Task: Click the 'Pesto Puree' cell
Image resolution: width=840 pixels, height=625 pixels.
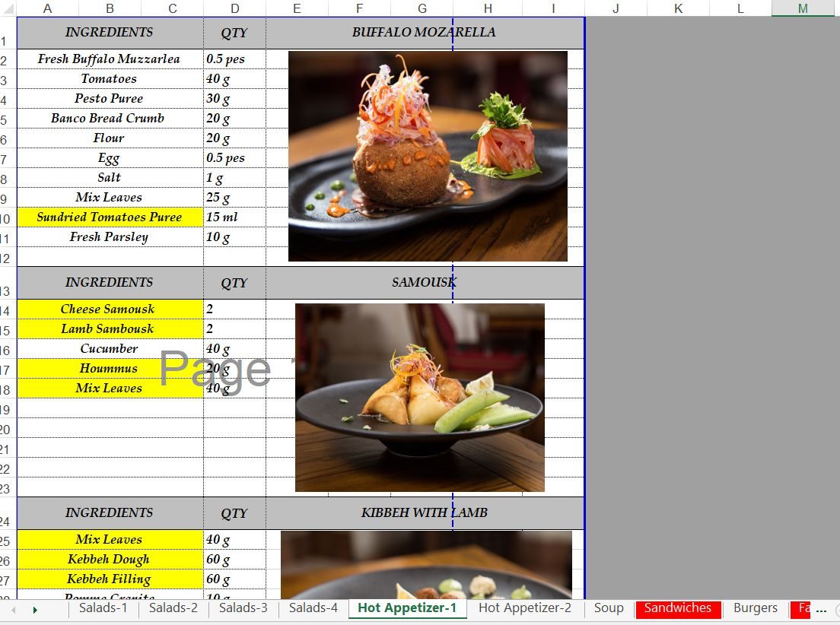Action: click(110, 99)
